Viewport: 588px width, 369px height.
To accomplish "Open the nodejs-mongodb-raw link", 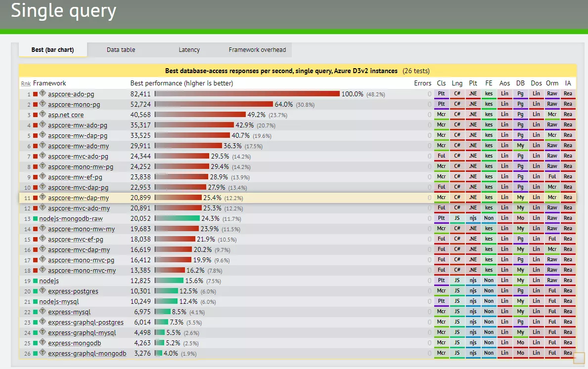I will (x=71, y=218).
